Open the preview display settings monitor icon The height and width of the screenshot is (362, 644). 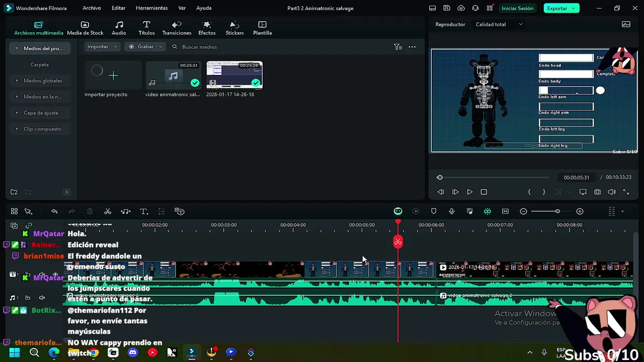click(583, 192)
